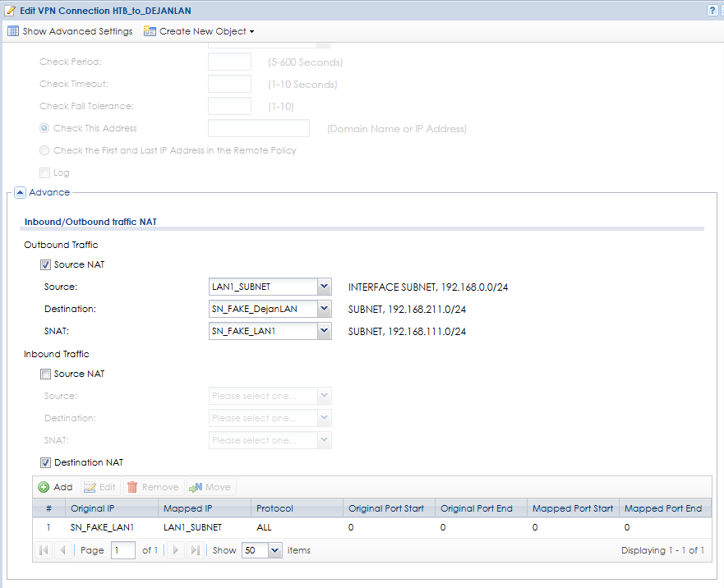Click Remove button in NAT toolbar
The image size is (724, 588).
pos(154,487)
